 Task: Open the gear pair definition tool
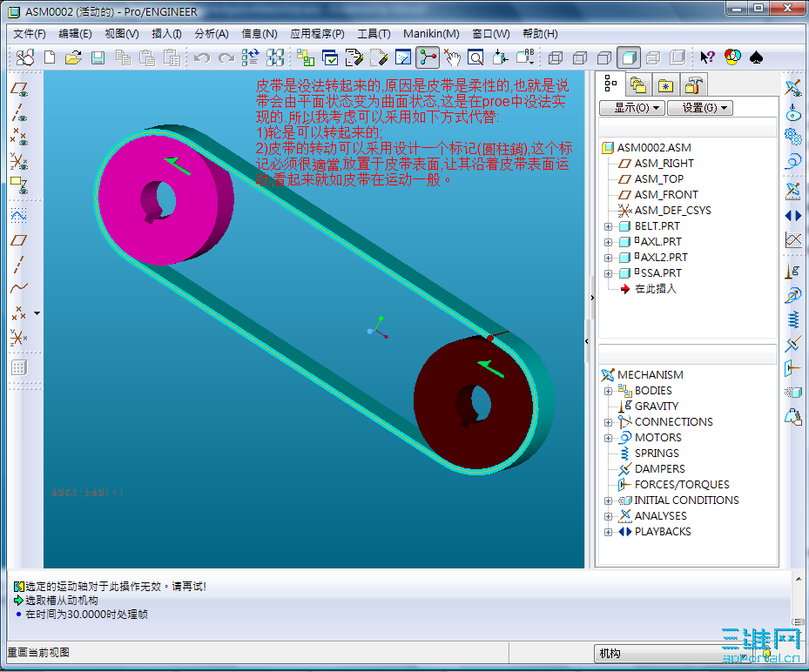click(x=793, y=137)
